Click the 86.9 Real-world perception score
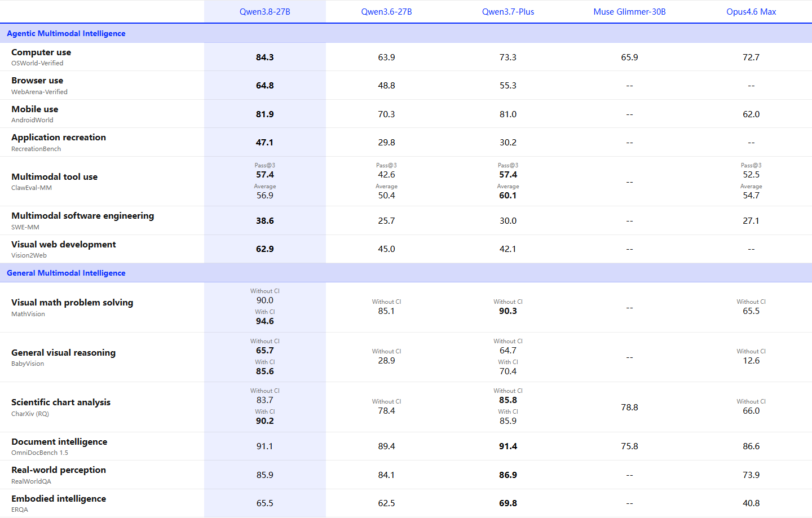 [508, 475]
